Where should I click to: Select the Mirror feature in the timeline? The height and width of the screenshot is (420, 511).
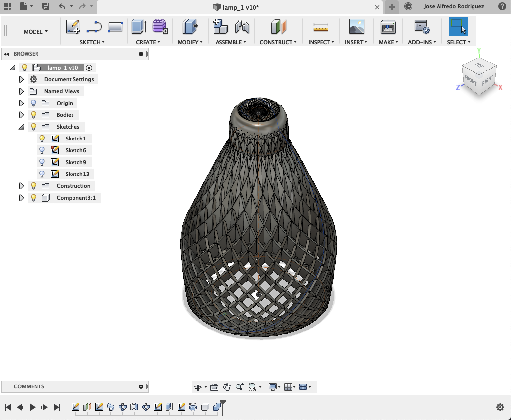coord(134,407)
